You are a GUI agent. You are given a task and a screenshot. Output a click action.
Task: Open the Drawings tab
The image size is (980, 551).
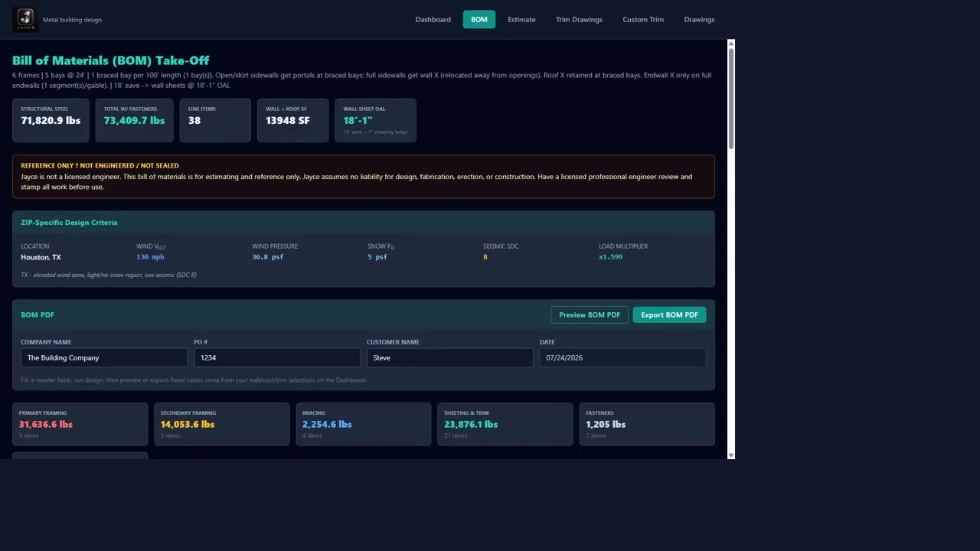coord(699,19)
